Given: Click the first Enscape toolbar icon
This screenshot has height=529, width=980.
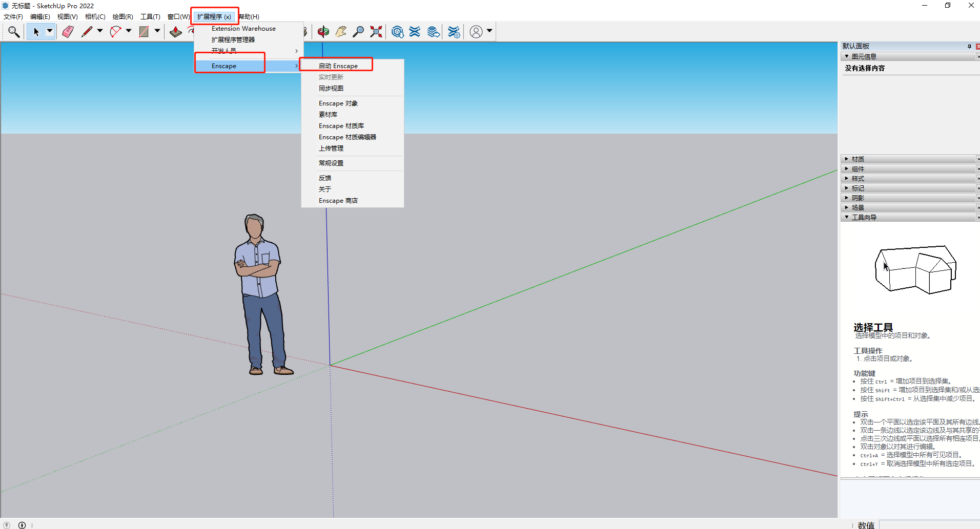Looking at the screenshot, I should 397,31.
